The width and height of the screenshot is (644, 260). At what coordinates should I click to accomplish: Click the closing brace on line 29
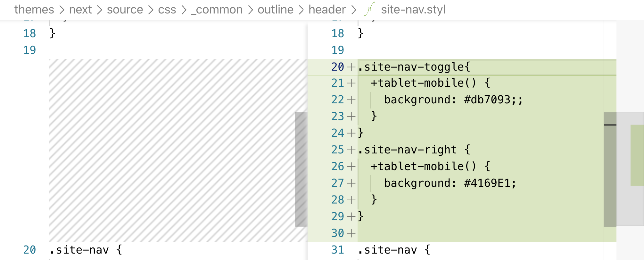pyautogui.click(x=361, y=216)
